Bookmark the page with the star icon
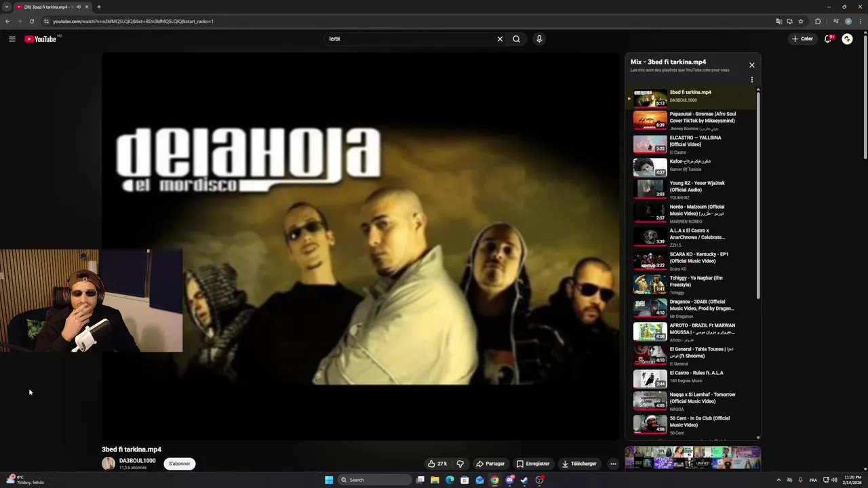Image resolution: width=868 pixels, height=488 pixels. pos(801,21)
